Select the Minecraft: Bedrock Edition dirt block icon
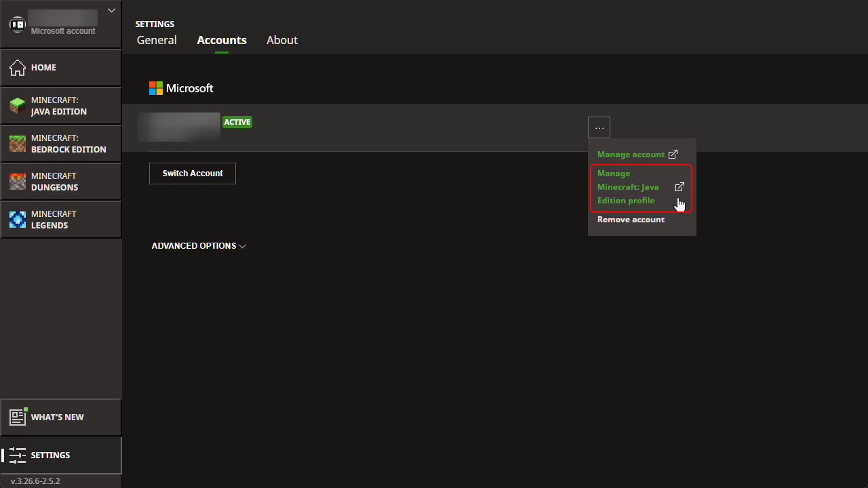The width and height of the screenshot is (868, 488). [x=18, y=144]
